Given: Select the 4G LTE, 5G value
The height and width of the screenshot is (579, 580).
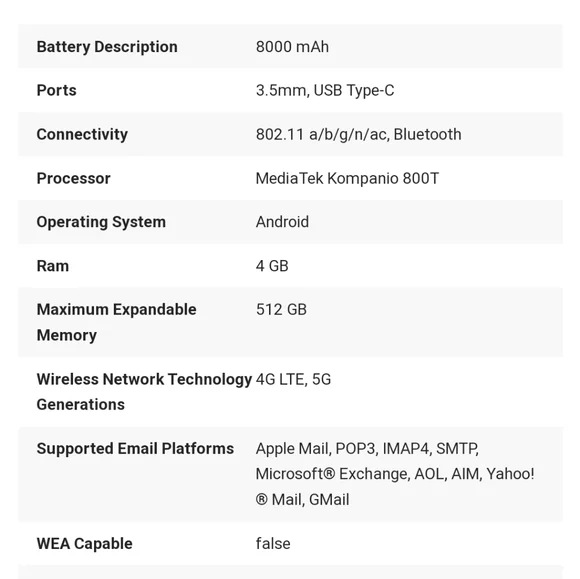Looking at the screenshot, I should [x=293, y=380].
